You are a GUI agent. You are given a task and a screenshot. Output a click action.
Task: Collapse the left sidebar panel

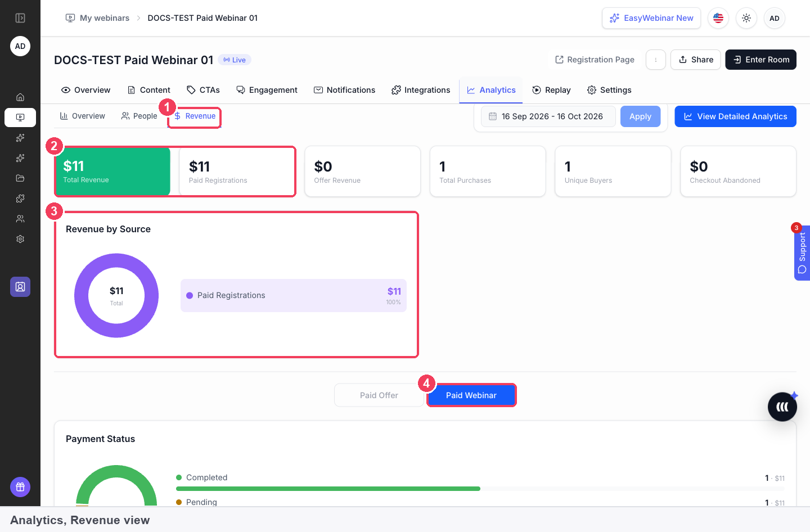click(20, 18)
